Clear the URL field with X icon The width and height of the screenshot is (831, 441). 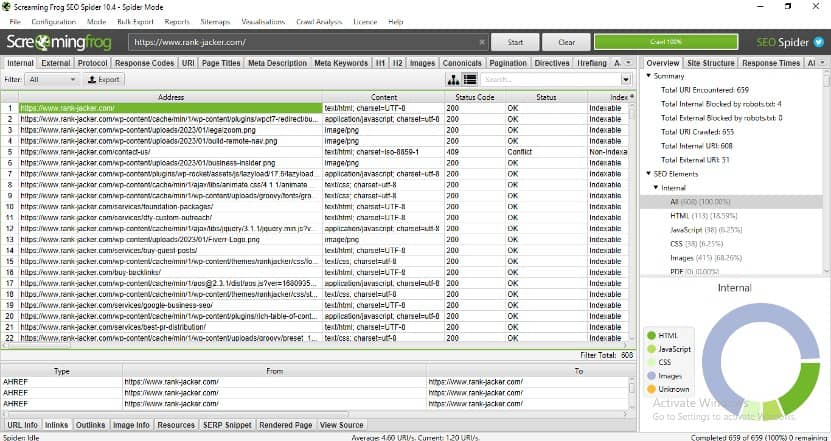[482, 42]
